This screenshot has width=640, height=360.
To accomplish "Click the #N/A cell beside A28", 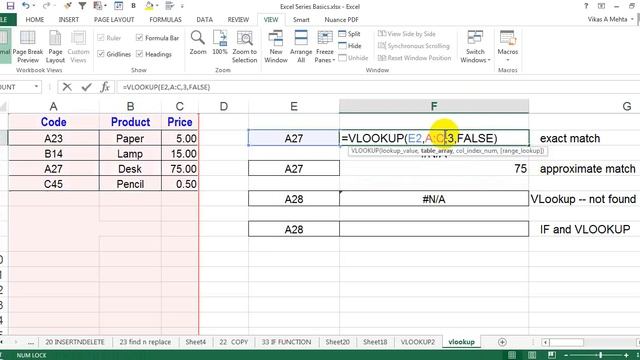I will tap(434, 199).
